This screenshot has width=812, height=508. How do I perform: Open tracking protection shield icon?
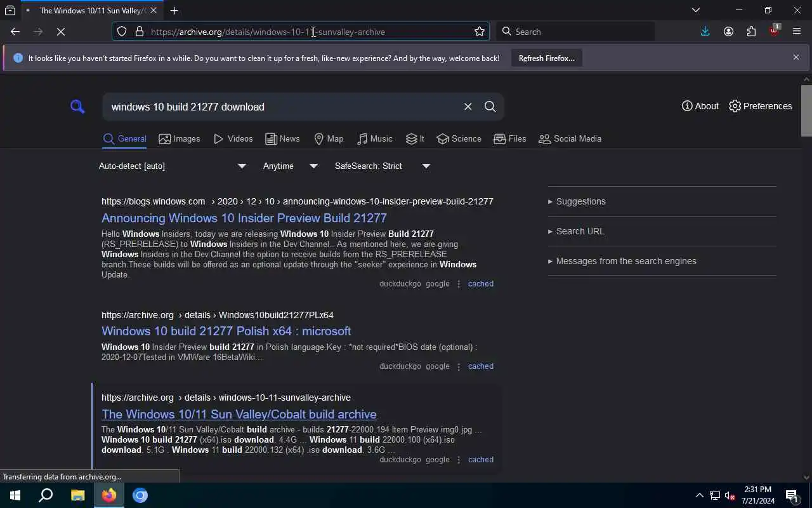pyautogui.click(x=122, y=32)
